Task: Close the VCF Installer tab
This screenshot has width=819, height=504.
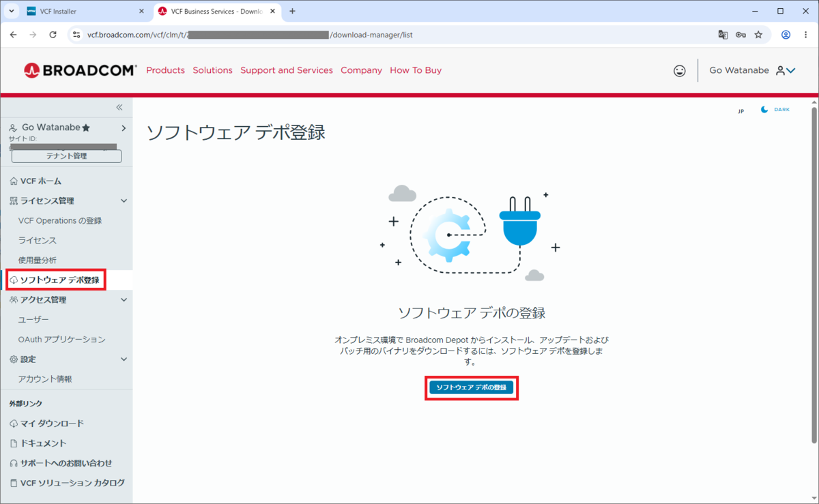Action: click(x=141, y=11)
